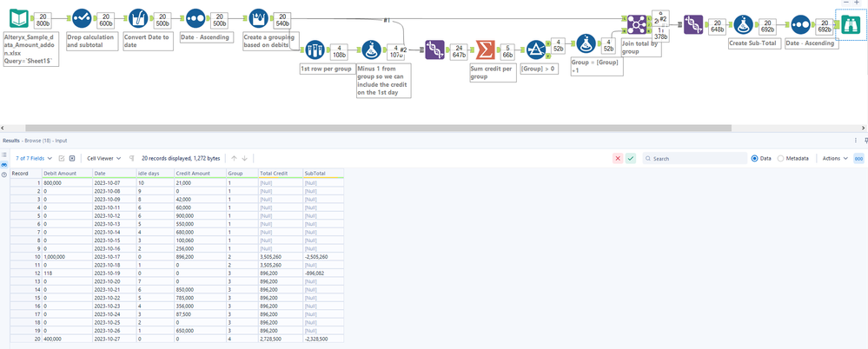Go to the next record with the down arrow

(244, 158)
